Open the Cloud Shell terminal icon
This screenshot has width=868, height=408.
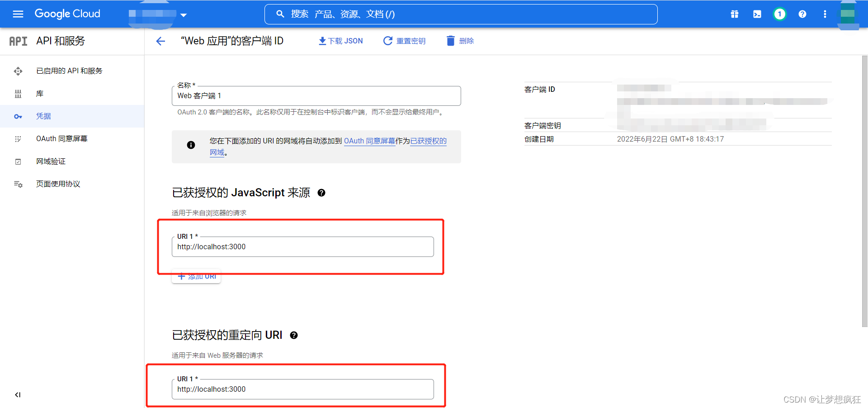point(757,14)
